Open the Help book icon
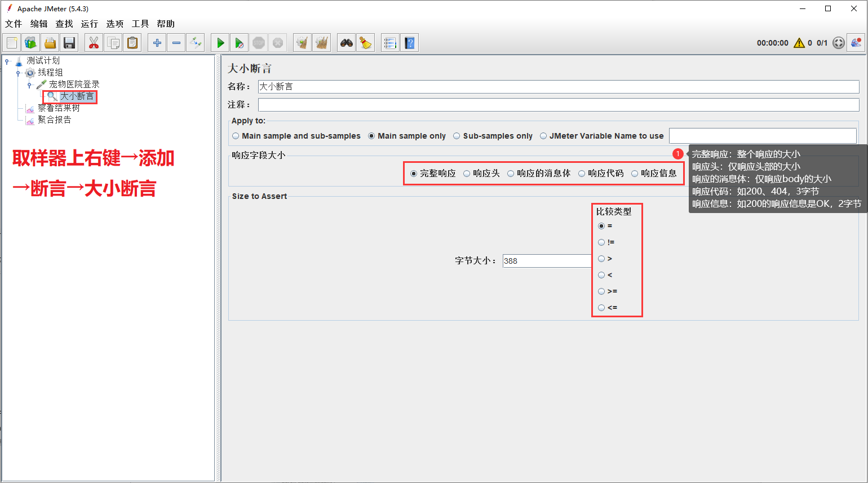868x483 pixels. click(409, 43)
